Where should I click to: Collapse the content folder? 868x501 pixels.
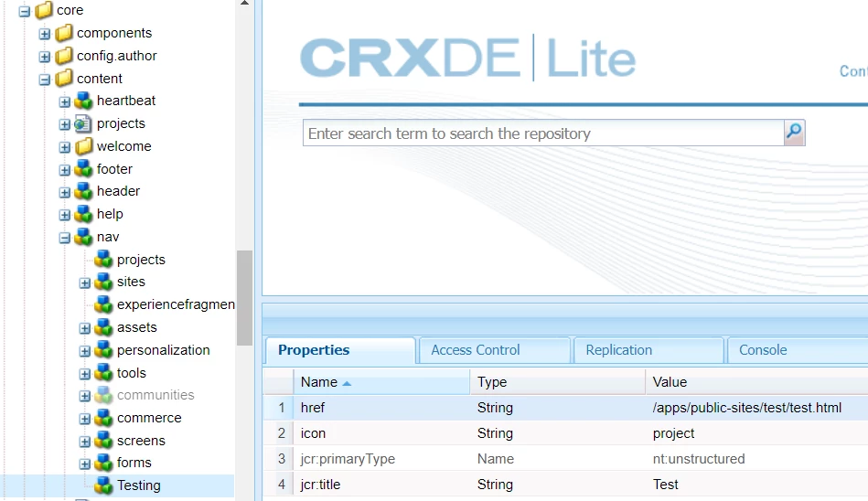pos(44,80)
